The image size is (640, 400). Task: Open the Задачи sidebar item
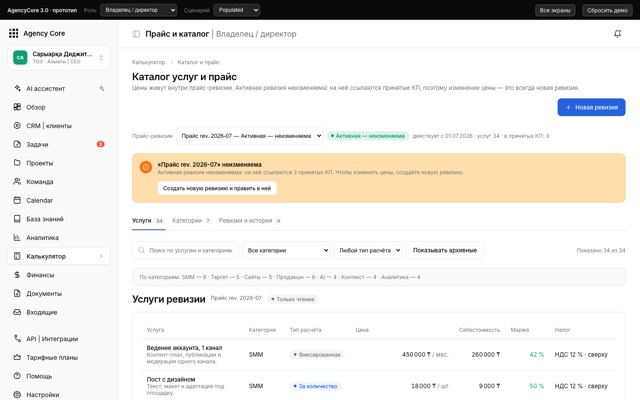click(x=58, y=144)
